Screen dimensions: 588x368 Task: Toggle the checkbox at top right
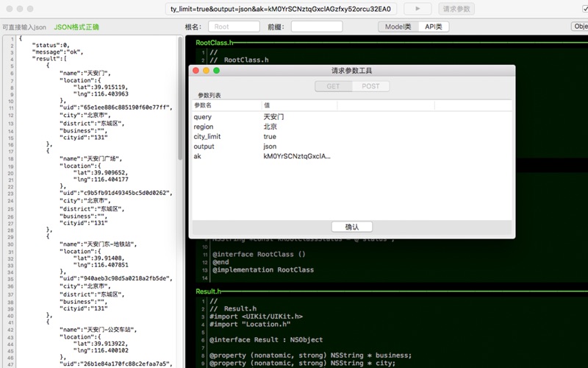(585, 9)
